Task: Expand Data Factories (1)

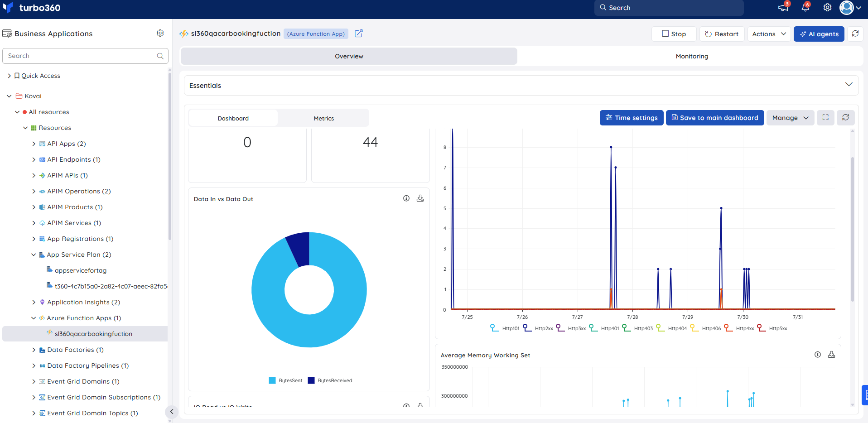Action: point(34,350)
